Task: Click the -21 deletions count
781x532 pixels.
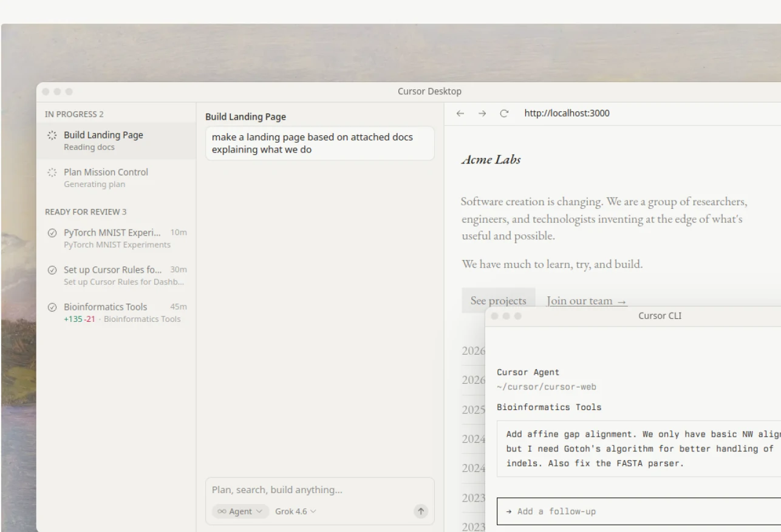Action: pos(89,319)
